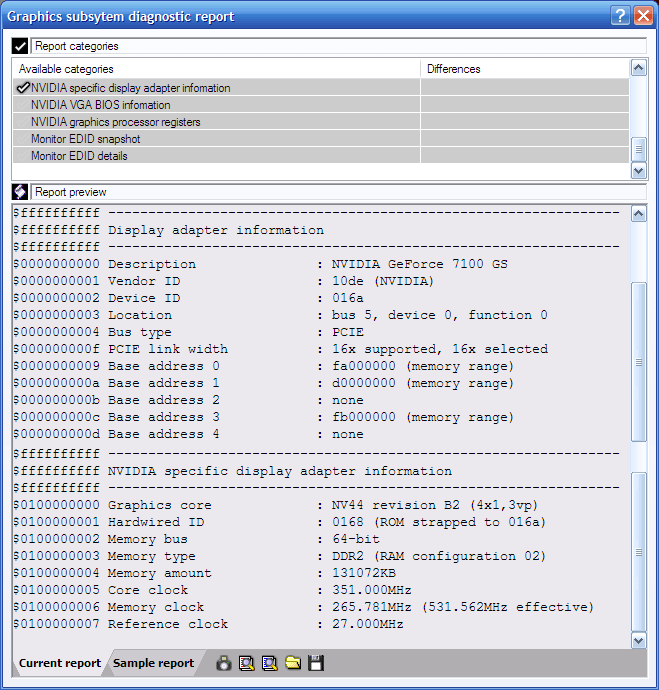
Task: Click the Core clock 351.000MHz line
Action: pyautogui.click(x=212, y=590)
